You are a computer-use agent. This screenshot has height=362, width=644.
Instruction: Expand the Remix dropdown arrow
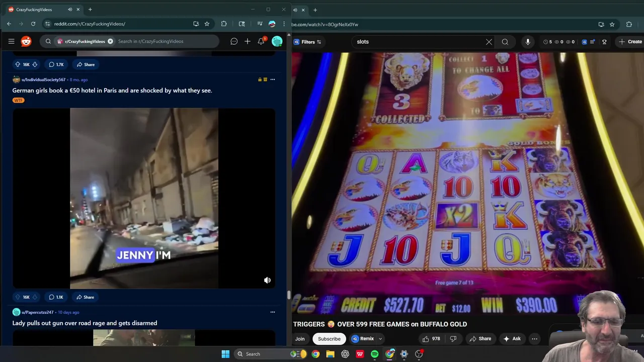point(380,339)
